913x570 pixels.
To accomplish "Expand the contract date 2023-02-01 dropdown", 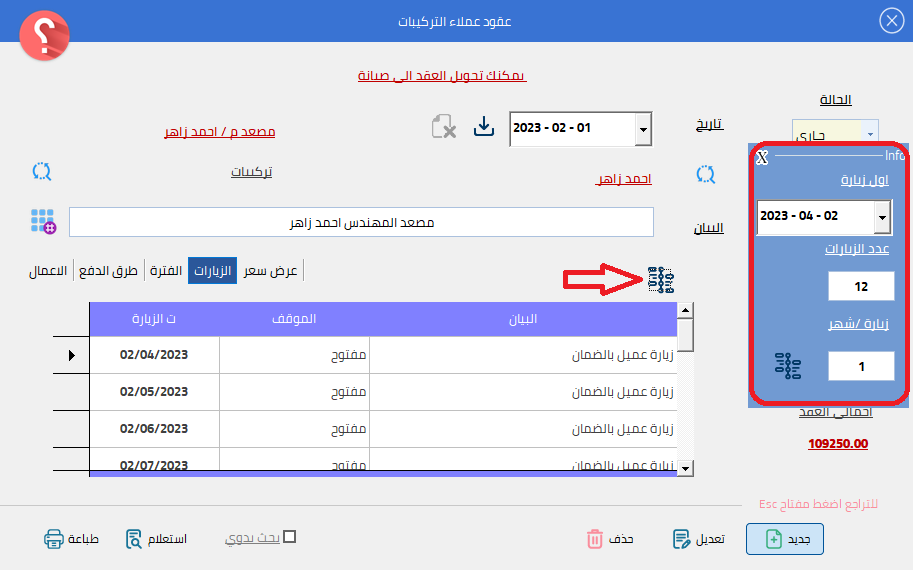I will pyautogui.click(x=643, y=129).
